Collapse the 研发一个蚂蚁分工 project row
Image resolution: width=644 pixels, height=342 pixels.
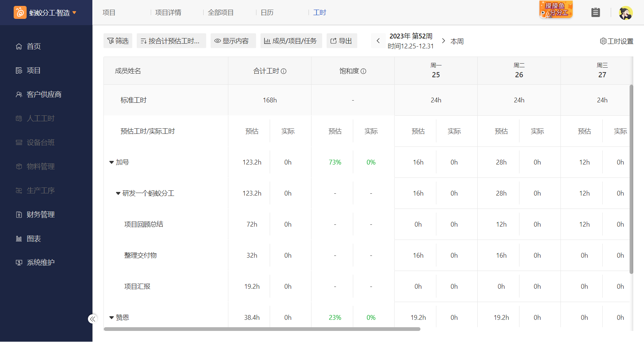point(118,193)
